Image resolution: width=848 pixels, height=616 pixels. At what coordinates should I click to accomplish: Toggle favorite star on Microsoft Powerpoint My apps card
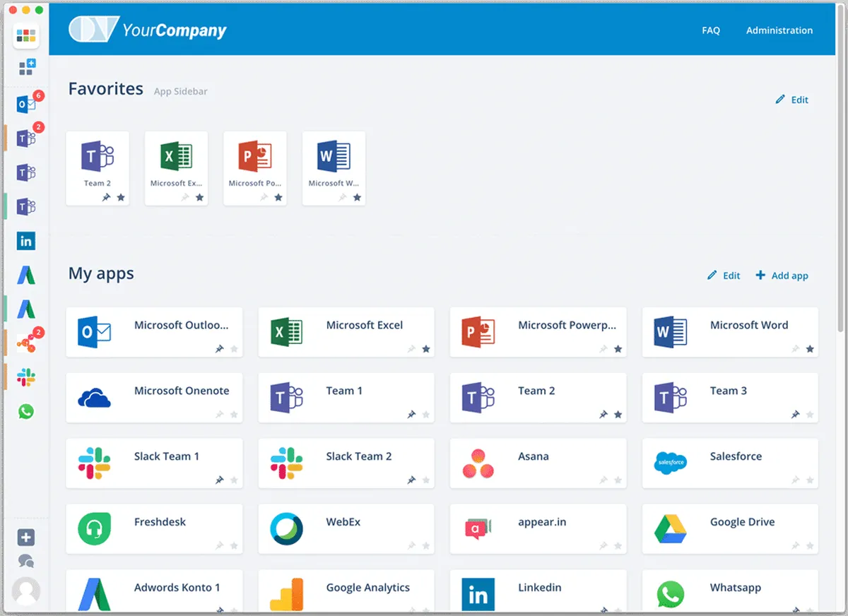(x=618, y=349)
